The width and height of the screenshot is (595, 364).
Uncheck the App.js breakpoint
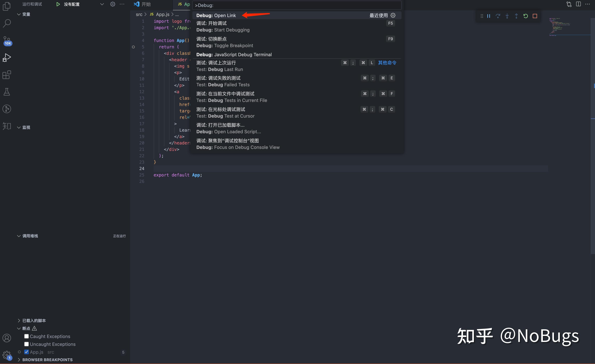[x=26, y=352]
